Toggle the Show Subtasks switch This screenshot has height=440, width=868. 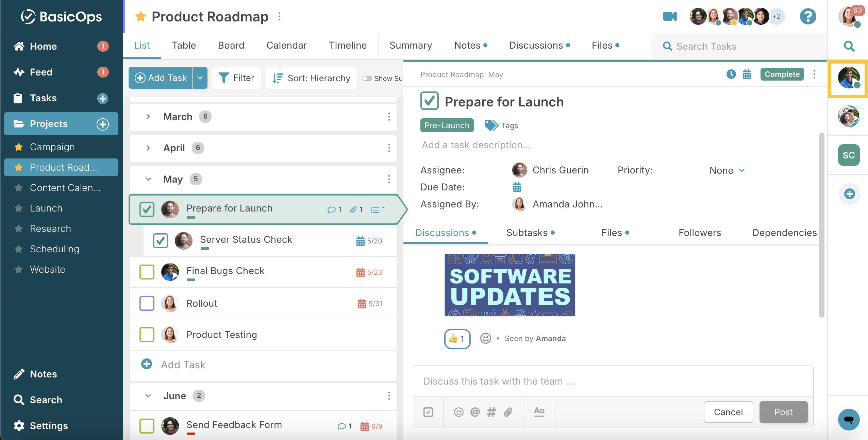pyautogui.click(x=367, y=78)
